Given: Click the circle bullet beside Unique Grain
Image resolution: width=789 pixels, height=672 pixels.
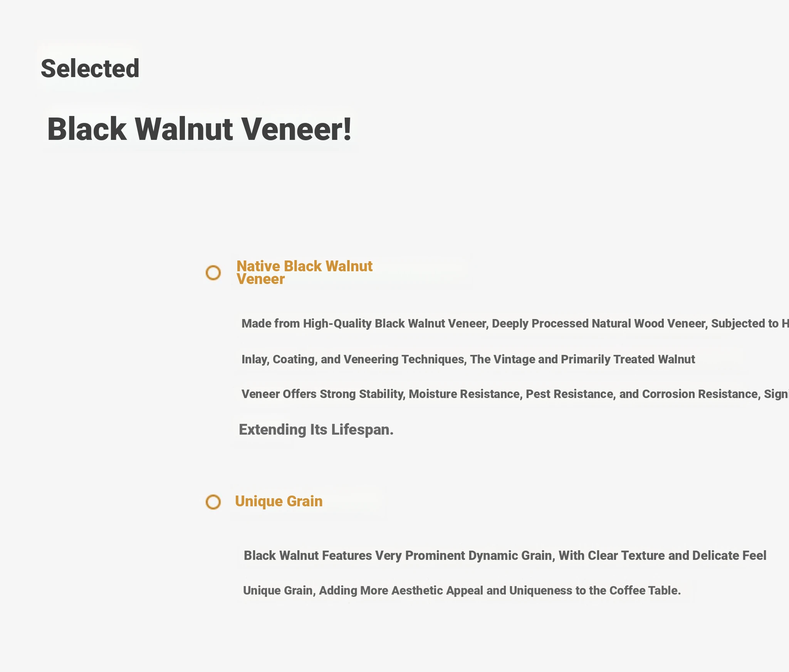Looking at the screenshot, I should coord(213,502).
